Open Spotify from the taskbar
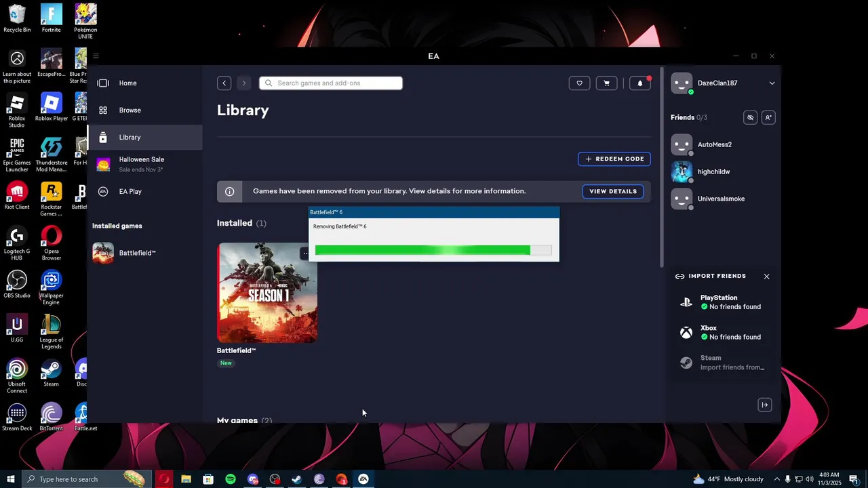 tap(231, 479)
